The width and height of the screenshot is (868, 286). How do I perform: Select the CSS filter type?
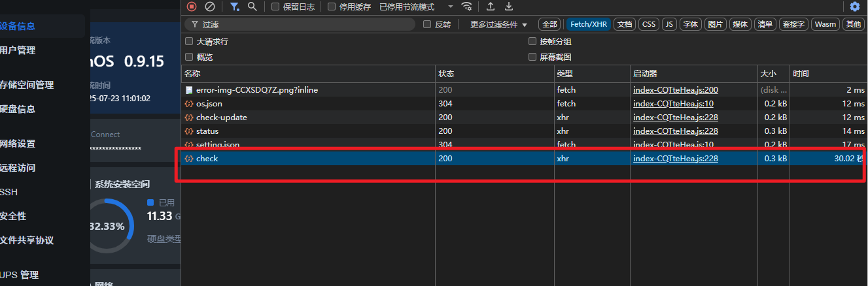648,24
